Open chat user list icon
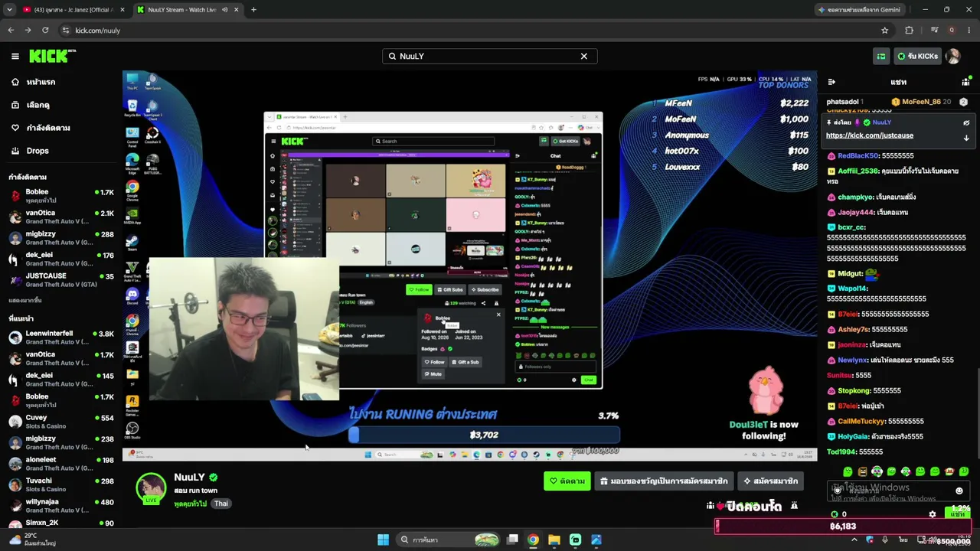This screenshot has width=980, height=551. tap(965, 82)
